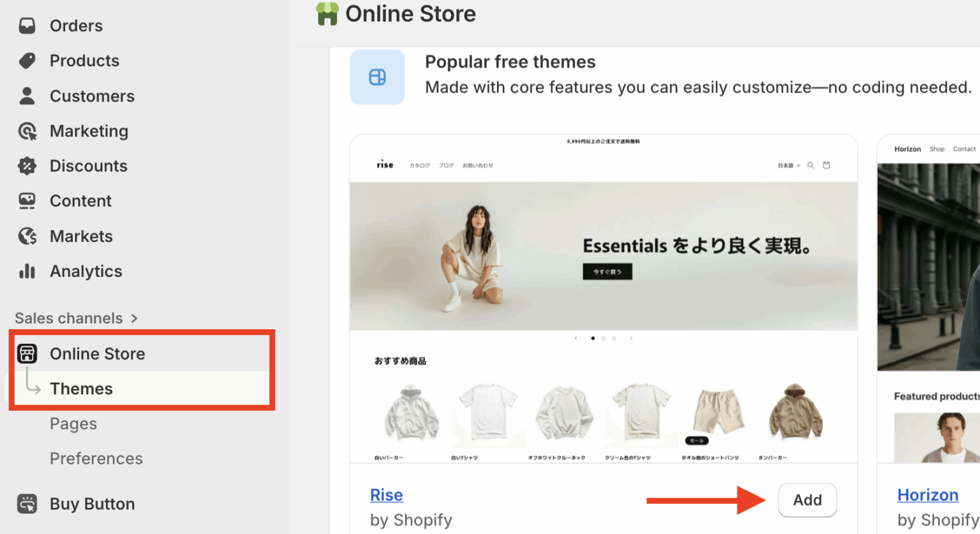Click the carousel next arrow in Rise preview
This screenshot has width=980, height=534.
tap(631, 338)
